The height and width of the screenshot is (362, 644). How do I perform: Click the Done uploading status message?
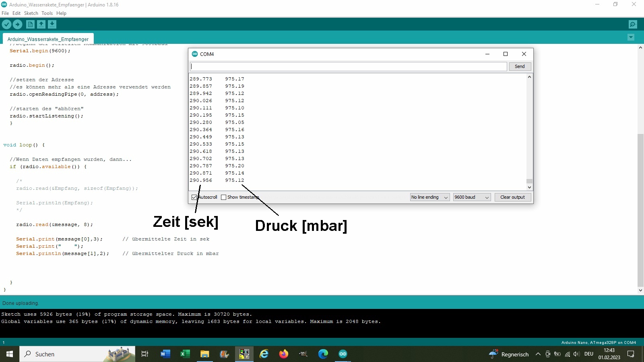tap(21, 303)
